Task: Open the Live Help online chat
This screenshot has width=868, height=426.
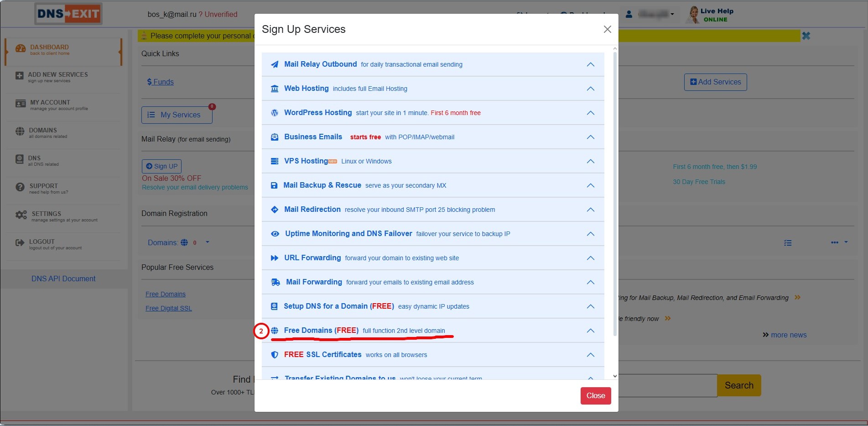Action: point(712,15)
